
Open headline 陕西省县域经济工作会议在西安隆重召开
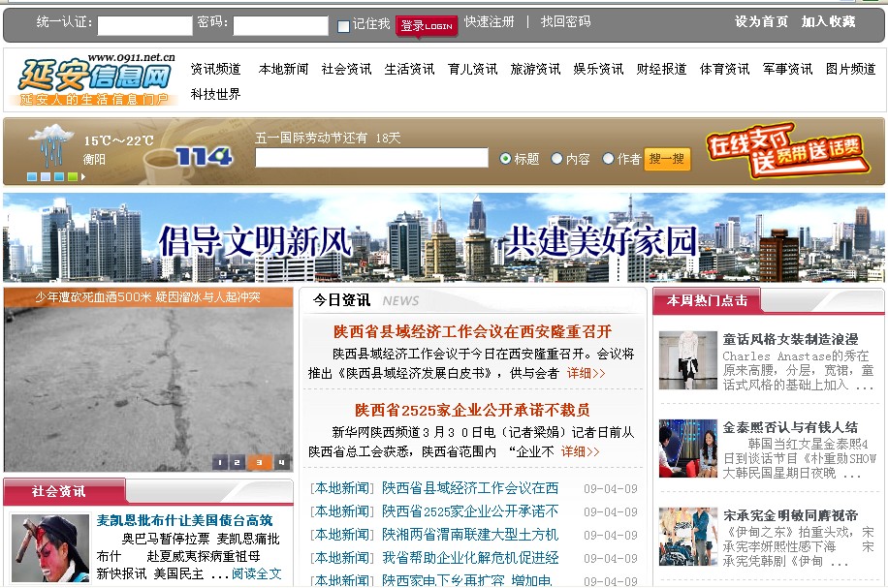click(472, 331)
